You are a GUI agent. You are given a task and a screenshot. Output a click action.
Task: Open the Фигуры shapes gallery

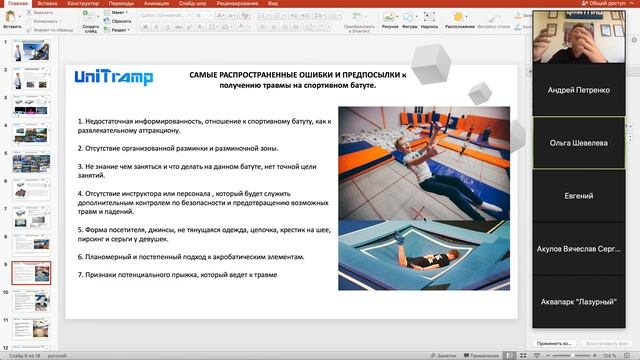408,17
